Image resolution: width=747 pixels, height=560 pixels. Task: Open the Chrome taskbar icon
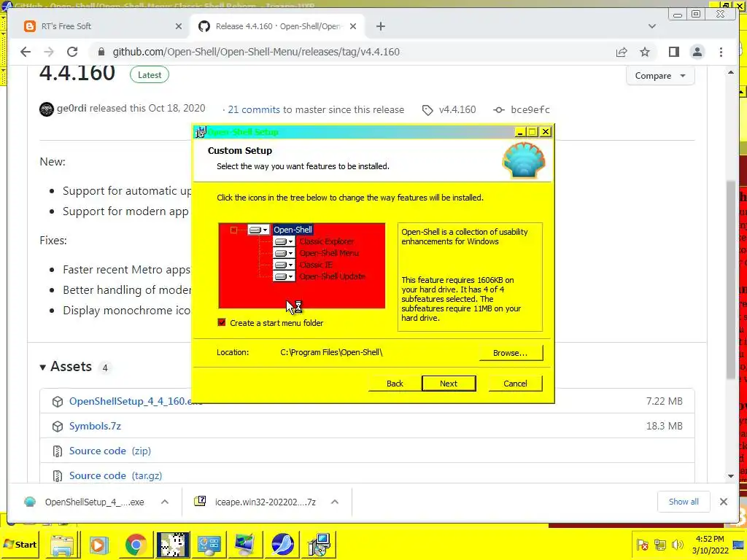coord(136,545)
